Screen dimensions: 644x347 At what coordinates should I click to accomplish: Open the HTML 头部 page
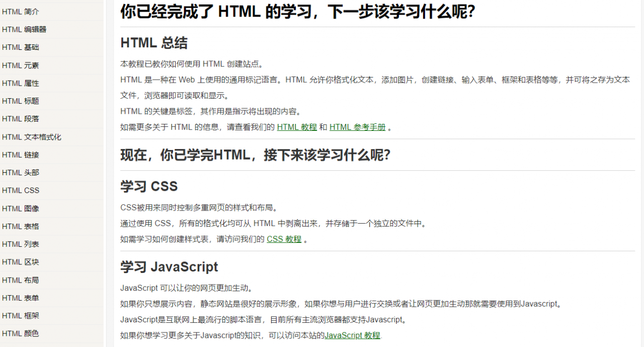pos(20,172)
